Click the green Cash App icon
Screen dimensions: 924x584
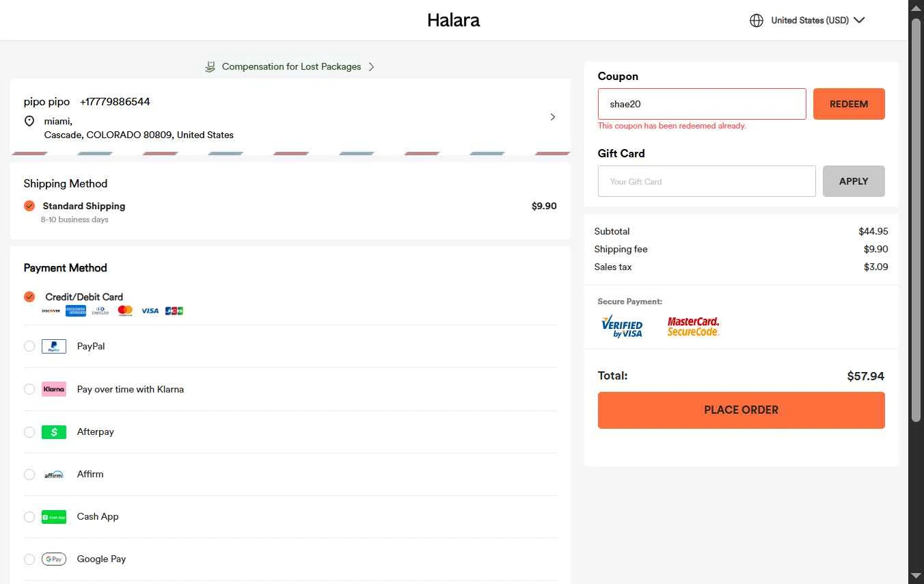coord(54,516)
